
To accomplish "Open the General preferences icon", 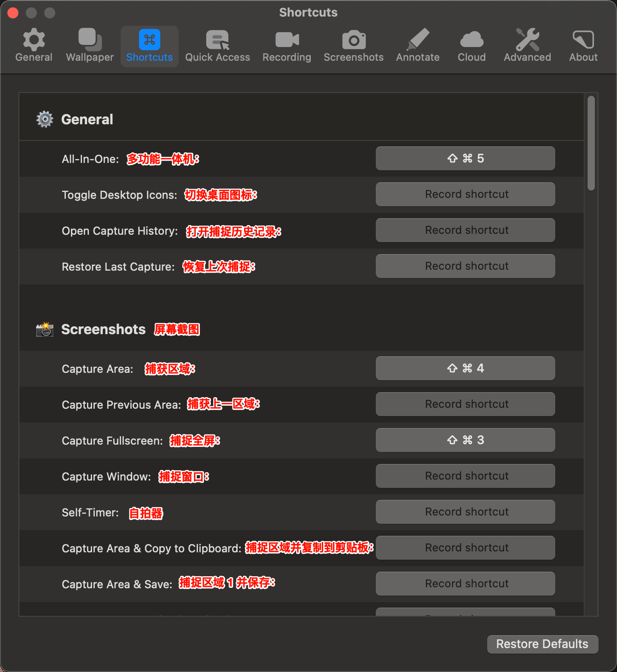I will click(x=34, y=44).
